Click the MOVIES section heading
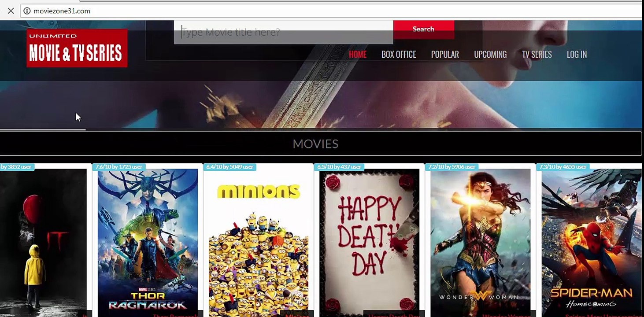This screenshot has height=317, width=644. pos(315,144)
